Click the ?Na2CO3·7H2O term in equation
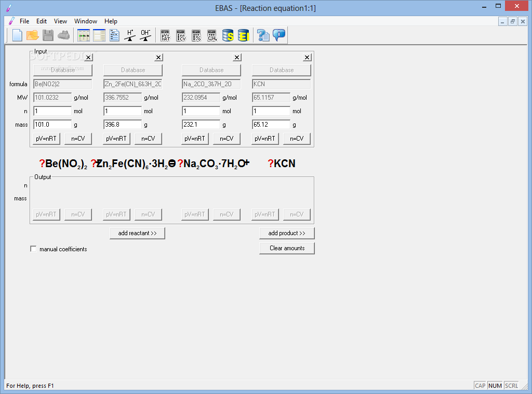 (x=211, y=164)
